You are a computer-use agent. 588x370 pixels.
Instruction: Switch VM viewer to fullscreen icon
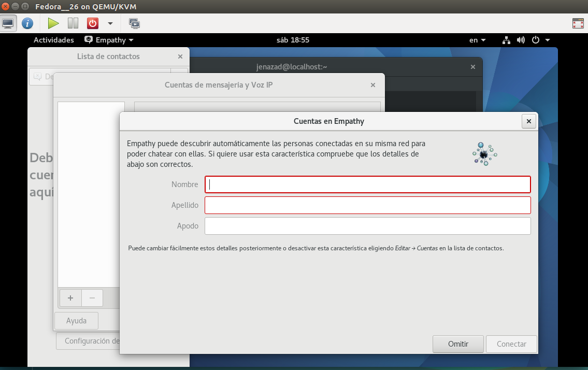coord(578,23)
